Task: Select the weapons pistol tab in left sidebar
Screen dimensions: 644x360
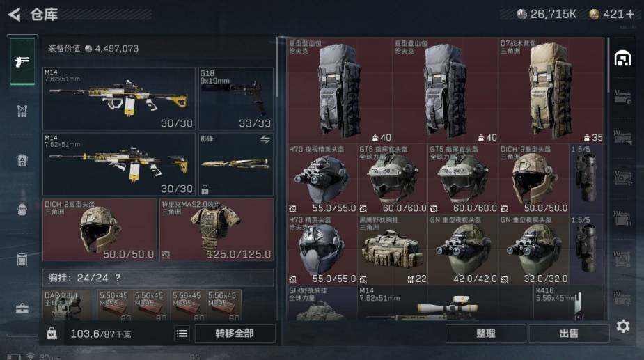Action: (22, 62)
